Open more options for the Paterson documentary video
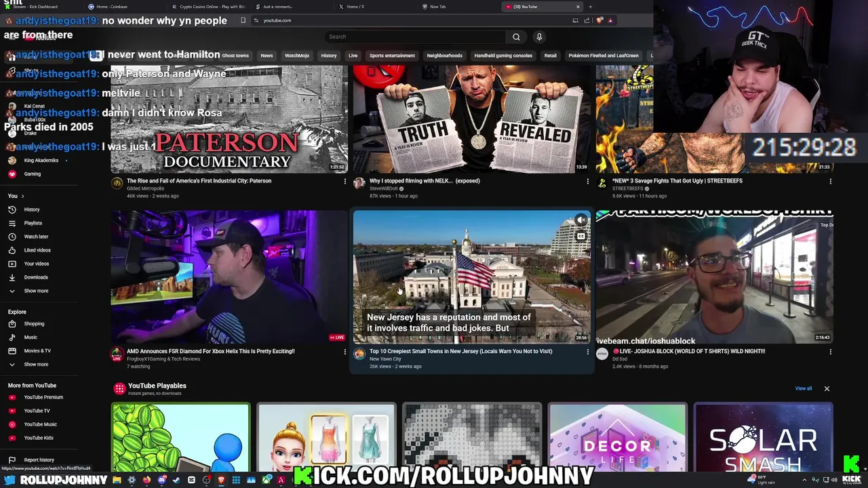Screen dimensions: 868x488 (x=344, y=181)
